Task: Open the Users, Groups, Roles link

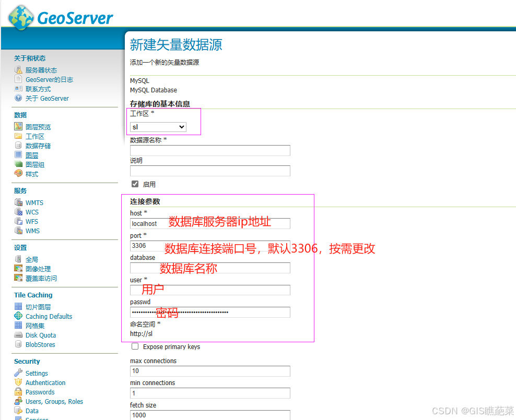Action: point(54,402)
